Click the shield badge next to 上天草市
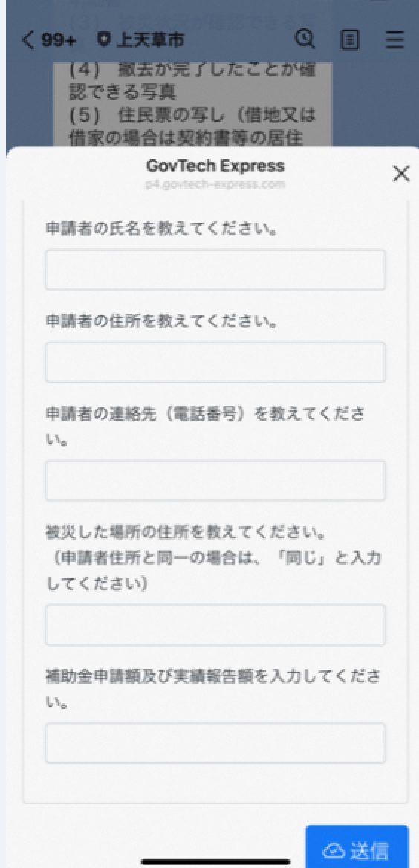The image size is (419, 868). tap(103, 39)
